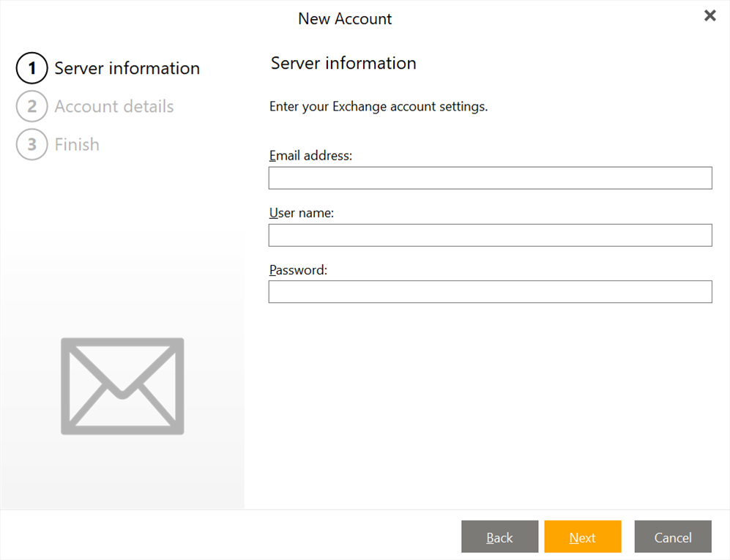Click the New Account window title
Screen dimensions: 730x560
(345, 19)
